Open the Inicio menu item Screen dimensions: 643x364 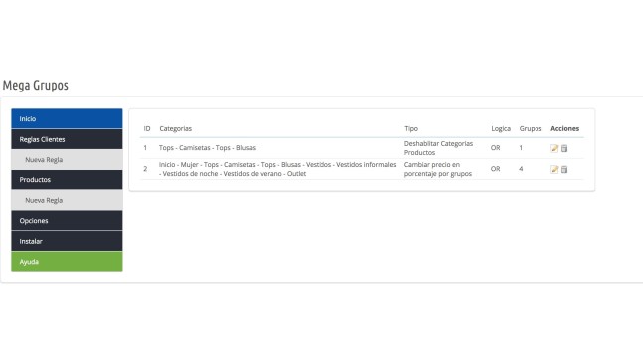67,119
